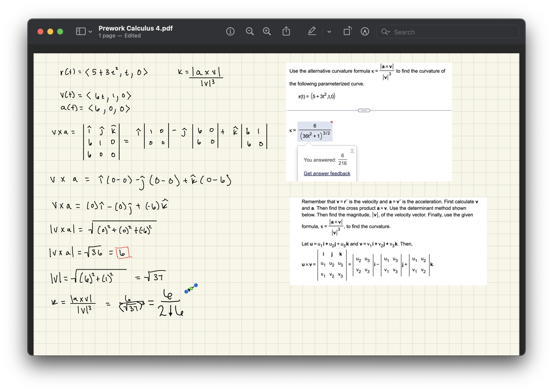
Task: Open the document info inspector
Action: click(x=230, y=32)
